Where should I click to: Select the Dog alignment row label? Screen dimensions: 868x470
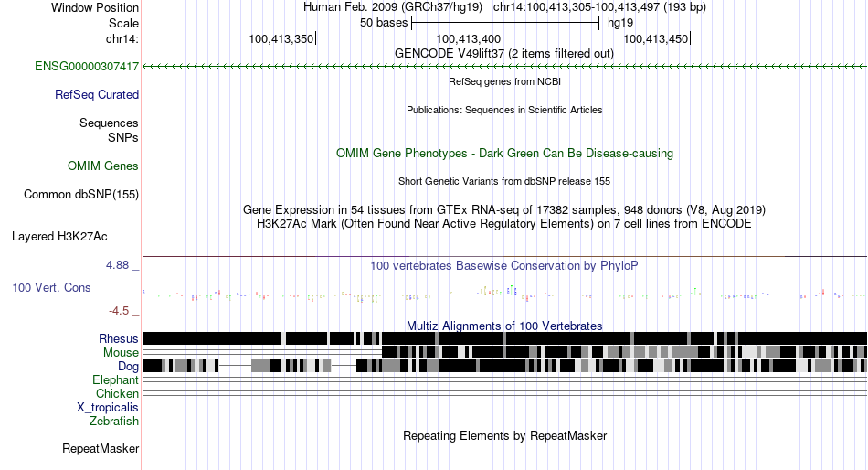(x=128, y=367)
